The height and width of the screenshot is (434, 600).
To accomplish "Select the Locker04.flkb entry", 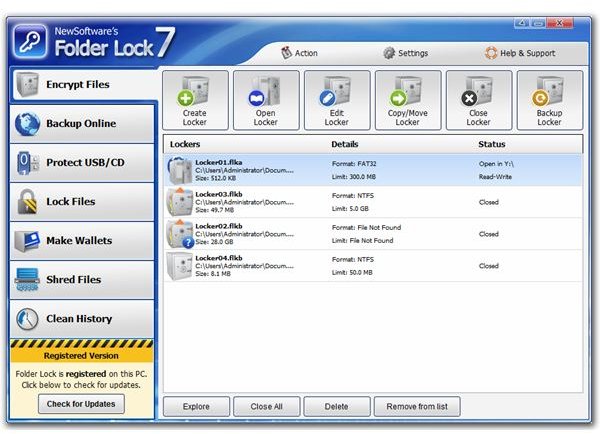I will tap(373, 266).
